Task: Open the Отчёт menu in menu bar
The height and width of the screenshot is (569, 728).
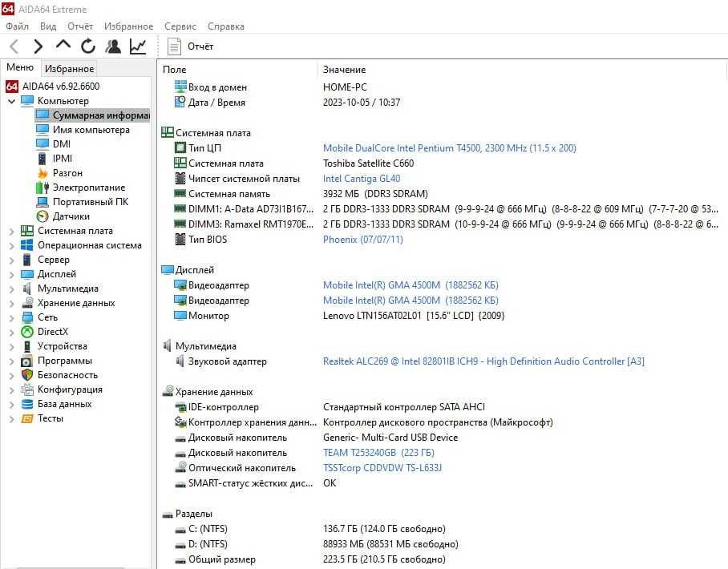Action: pyautogui.click(x=80, y=26)
